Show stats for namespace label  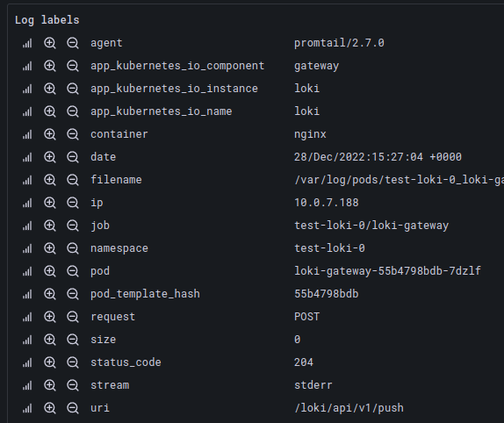(x=27, y=248)
